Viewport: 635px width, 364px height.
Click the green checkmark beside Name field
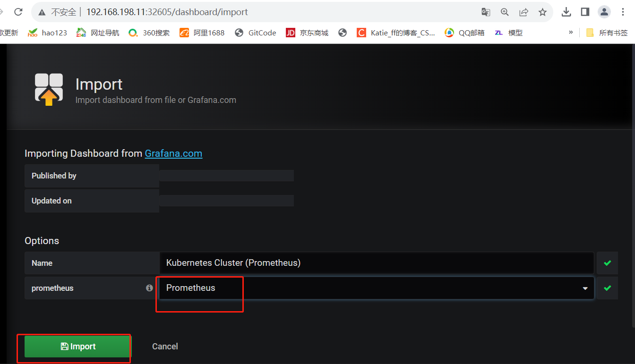[x=607, y=263]
